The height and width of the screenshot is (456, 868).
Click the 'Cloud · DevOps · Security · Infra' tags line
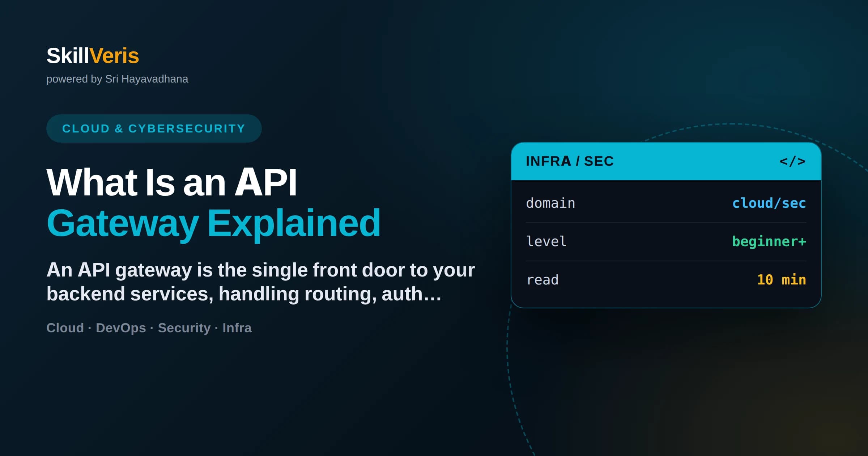pyautogui.click(x=149, y=328)
